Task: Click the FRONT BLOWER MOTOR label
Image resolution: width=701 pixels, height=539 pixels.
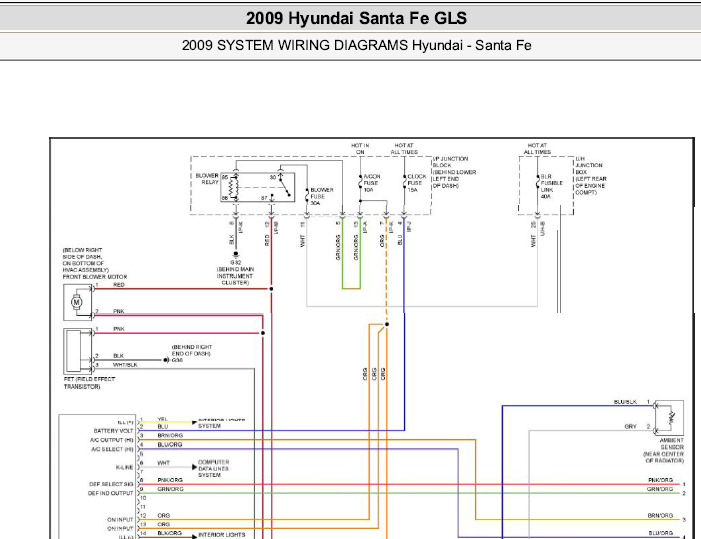Action: 95,277
